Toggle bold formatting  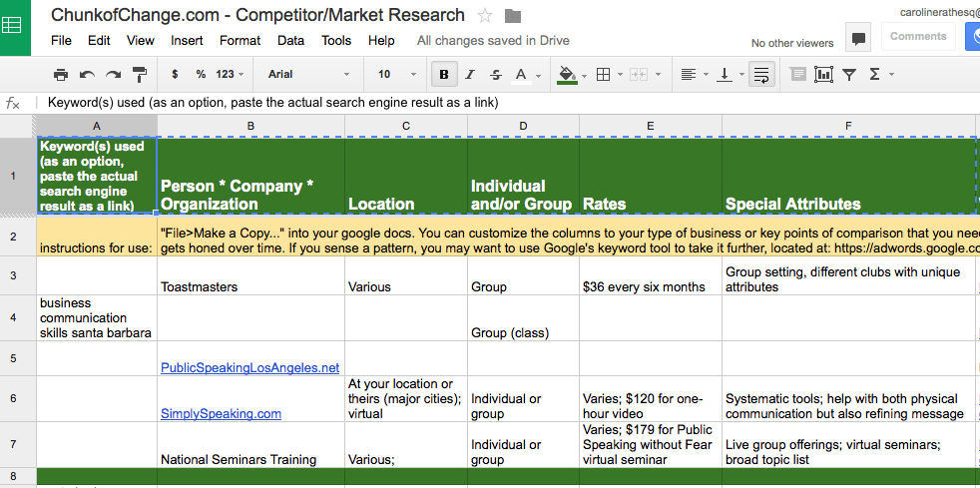click(x=444, y=75)
